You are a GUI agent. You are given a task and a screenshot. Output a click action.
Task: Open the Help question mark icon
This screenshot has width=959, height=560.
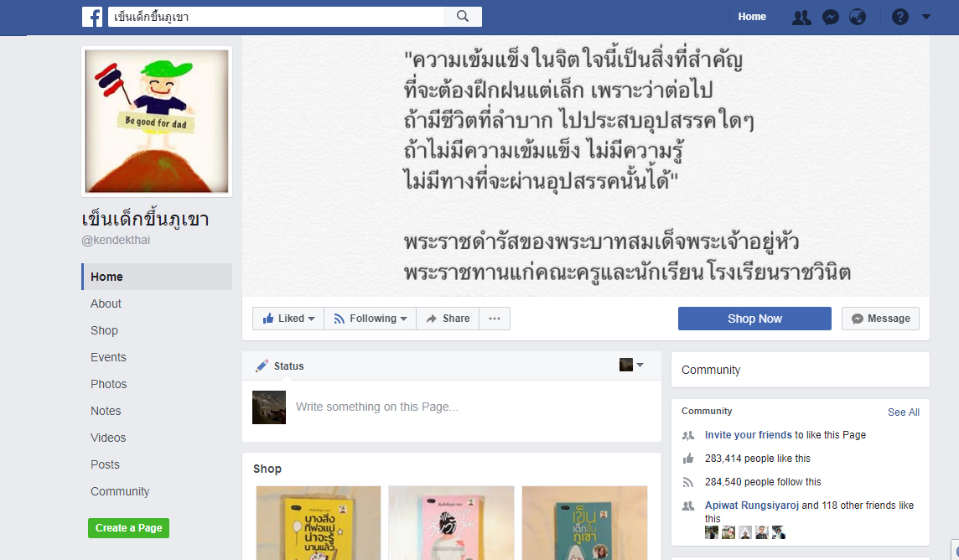(899, 17)
